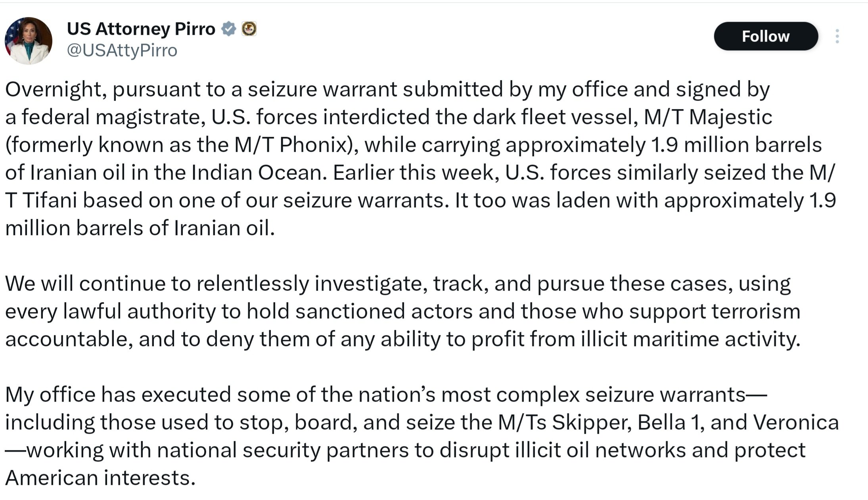Click the "Skipper" vessel name
Viewport: 868px width, 500px height.
tap(591, 422)
